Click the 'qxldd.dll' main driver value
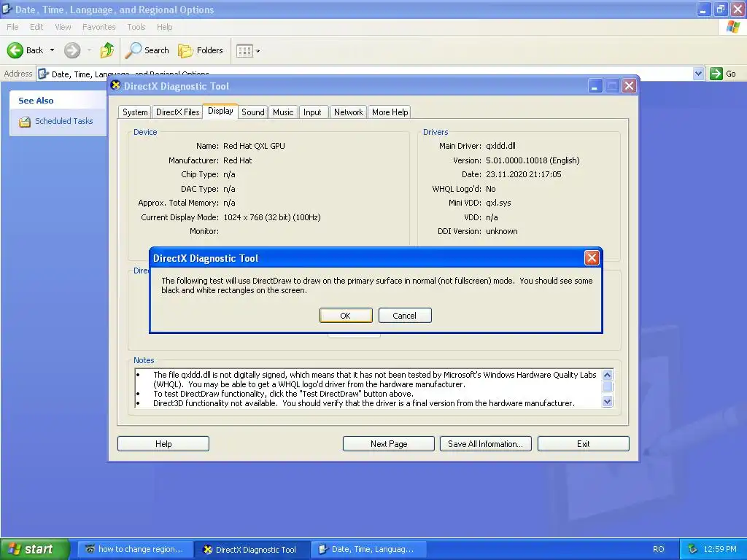Screen dimensions: 747x560 [500, 146]
